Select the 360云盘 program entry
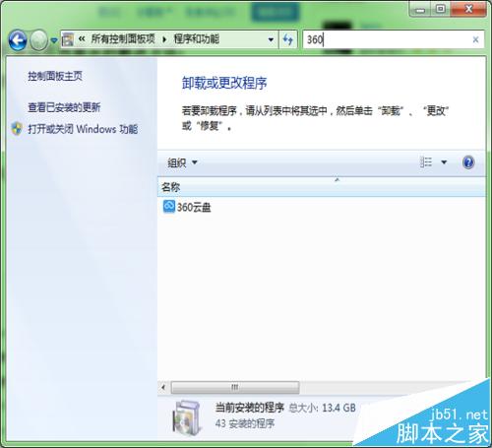492x448 pixels. [x=187, y=207]
